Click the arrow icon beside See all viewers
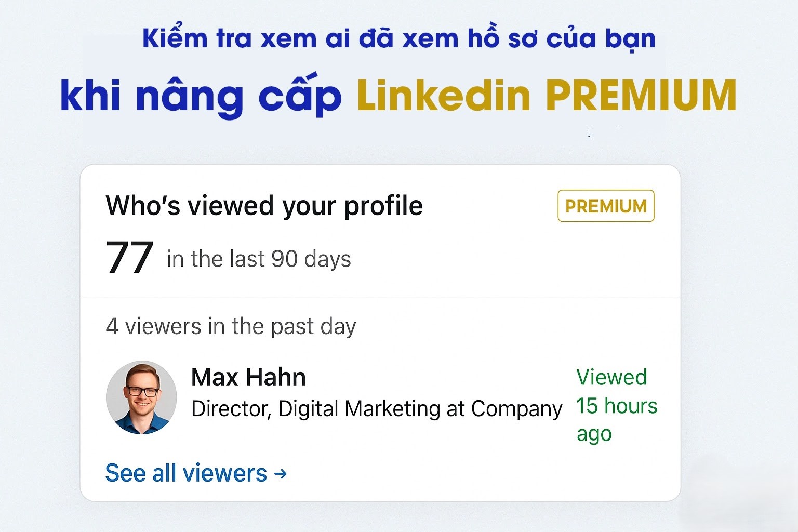Image resolution: width=798 pixels, height=532 pixels. [x=281, y=473]
